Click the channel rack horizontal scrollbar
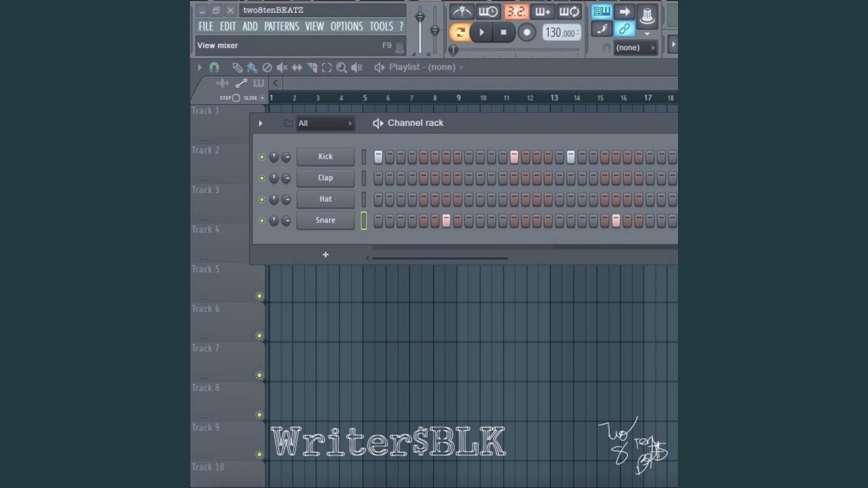The width and height of the screenshot is (868, 488). 439,258
